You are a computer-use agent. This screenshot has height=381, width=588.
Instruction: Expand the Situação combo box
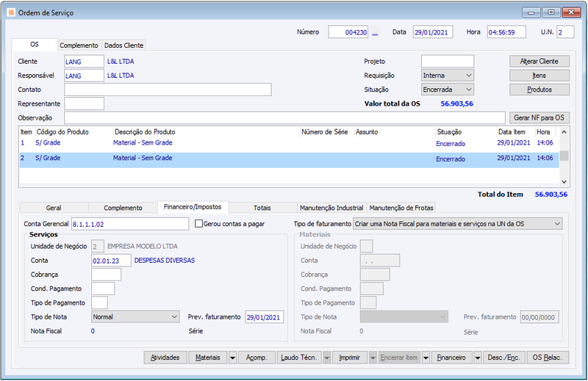pos(468,89)
